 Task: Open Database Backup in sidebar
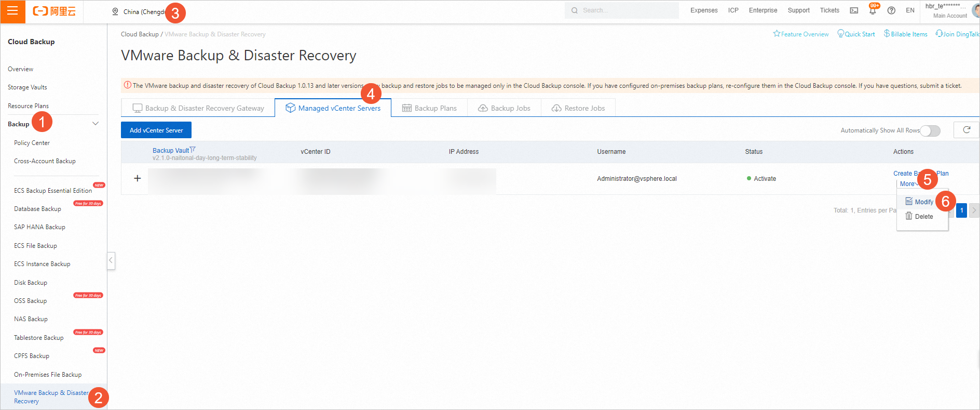(x=38, y=209)
